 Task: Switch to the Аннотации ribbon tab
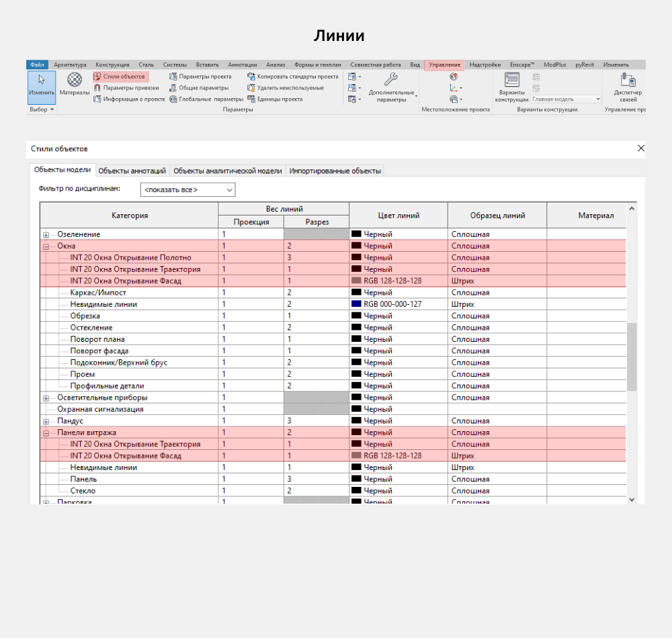tap(242, 64)
